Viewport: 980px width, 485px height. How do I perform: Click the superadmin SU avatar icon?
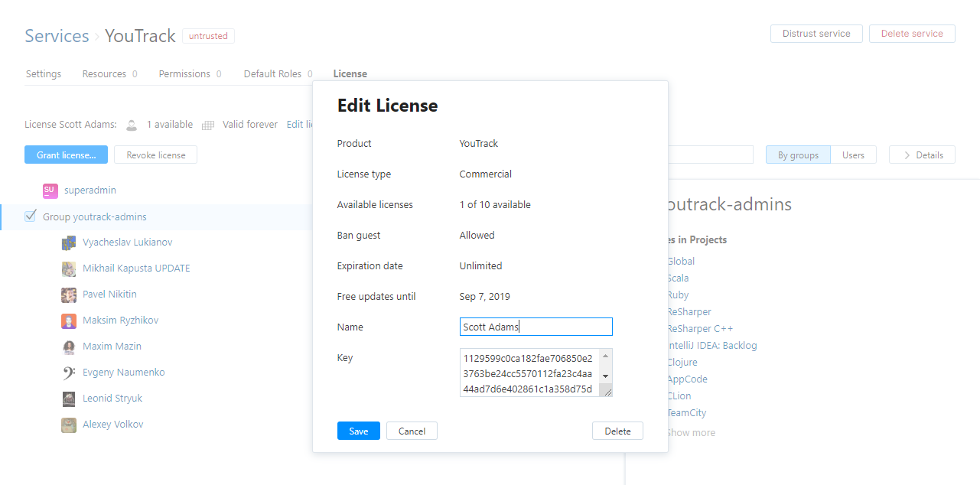point(50,190)
